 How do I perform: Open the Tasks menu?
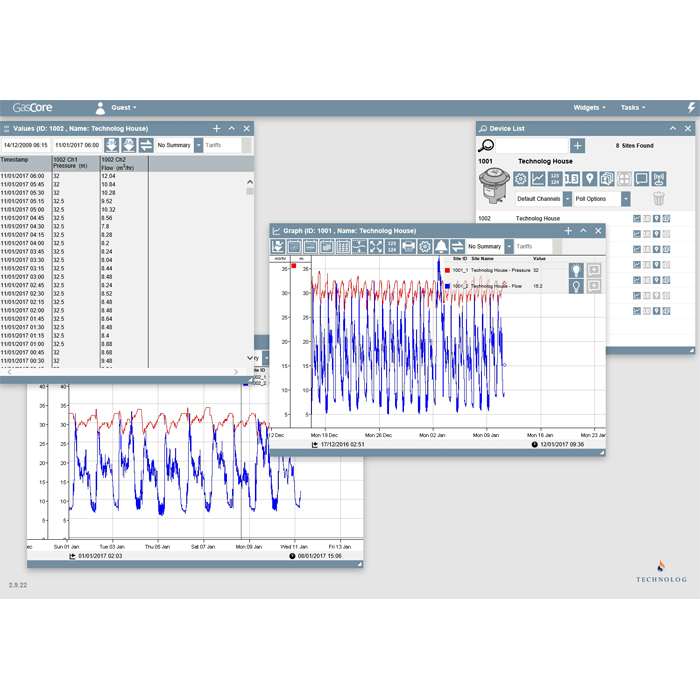633,108
